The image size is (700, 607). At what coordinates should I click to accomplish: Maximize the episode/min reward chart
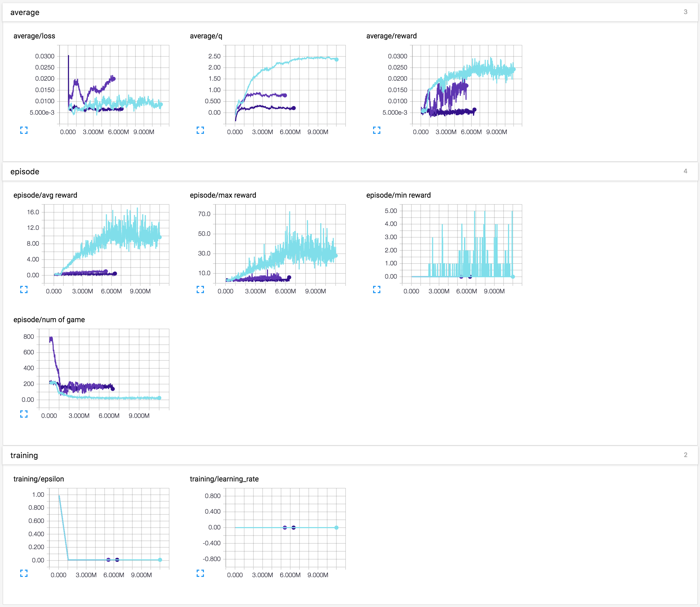point(376,289)
